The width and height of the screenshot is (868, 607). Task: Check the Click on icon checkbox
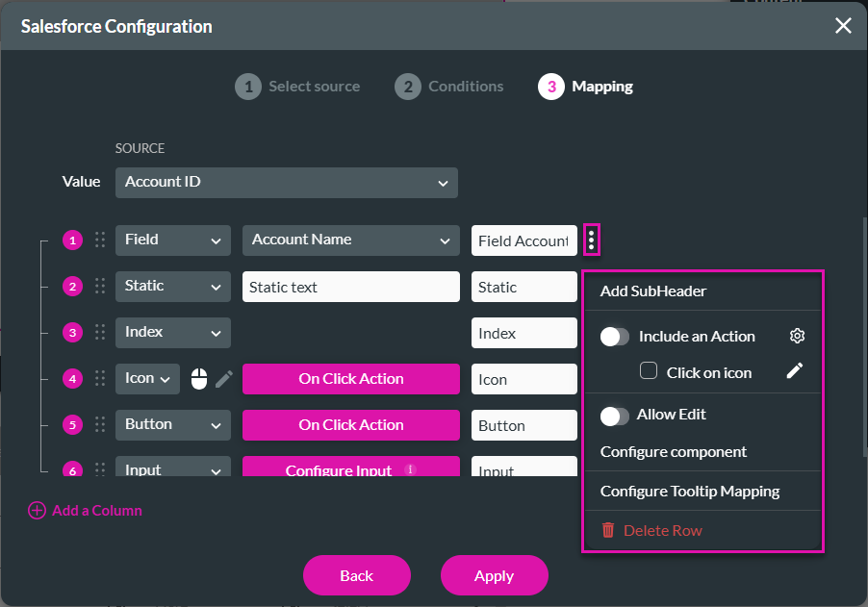click(649, 371)
